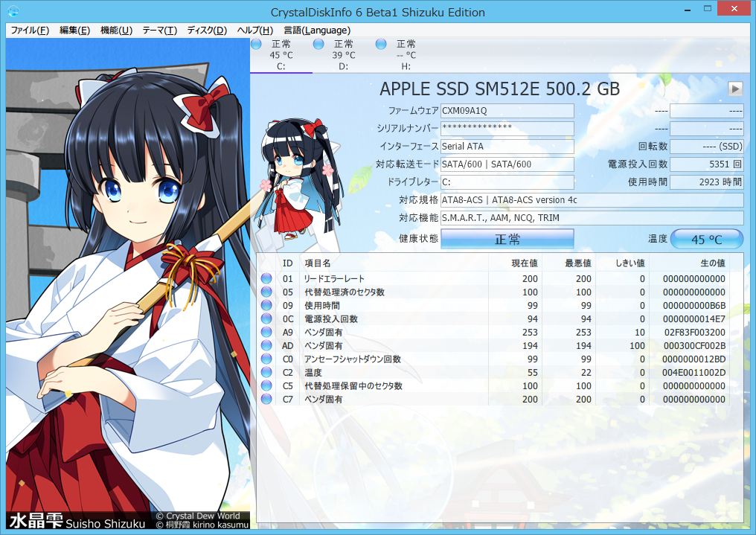Open the ファイル(F) menu

(x=30, y=31)
